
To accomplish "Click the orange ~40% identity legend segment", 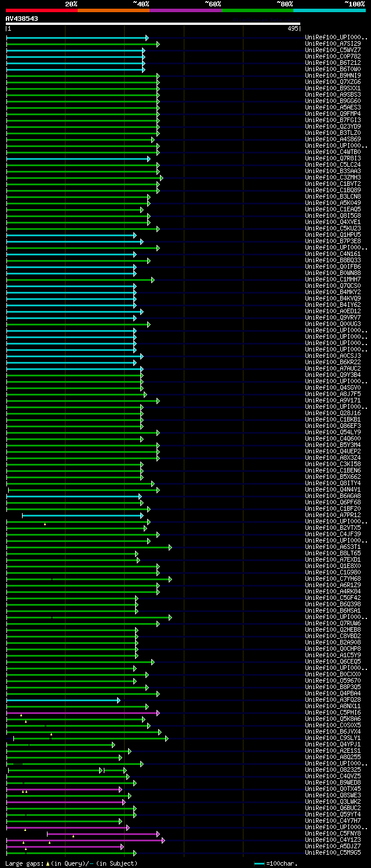I will click(114, 10).
